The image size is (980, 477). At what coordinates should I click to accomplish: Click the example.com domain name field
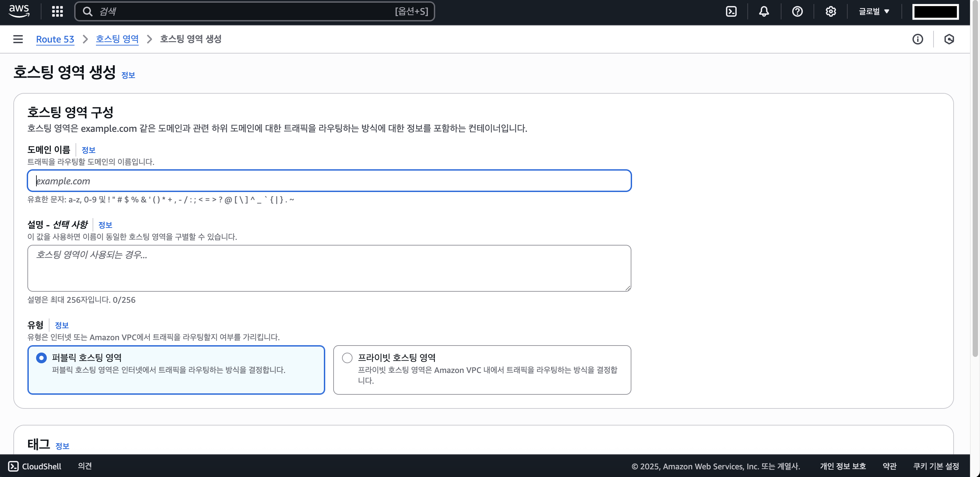(329, 181)
